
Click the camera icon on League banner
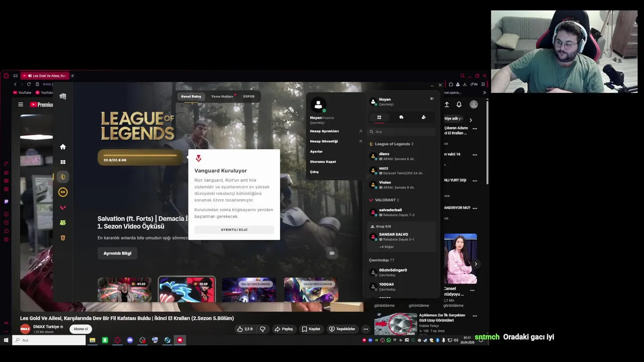(332, 253)
